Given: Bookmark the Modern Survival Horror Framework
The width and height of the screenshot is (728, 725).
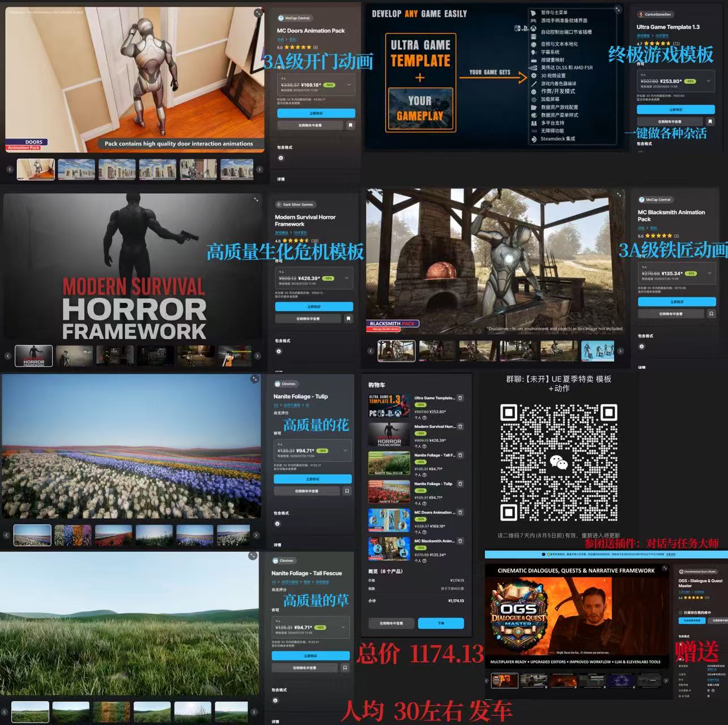Looking at the screenshot, I should coord(348,319).
